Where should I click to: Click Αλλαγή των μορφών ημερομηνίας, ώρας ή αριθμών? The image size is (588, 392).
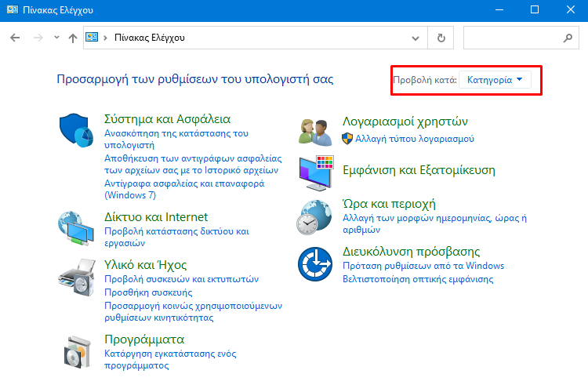point(434,223)
